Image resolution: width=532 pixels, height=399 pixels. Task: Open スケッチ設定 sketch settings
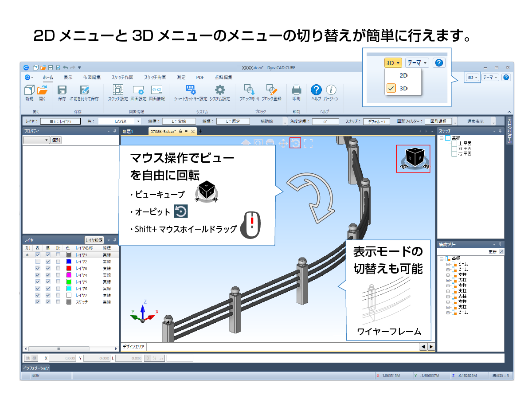118,90
